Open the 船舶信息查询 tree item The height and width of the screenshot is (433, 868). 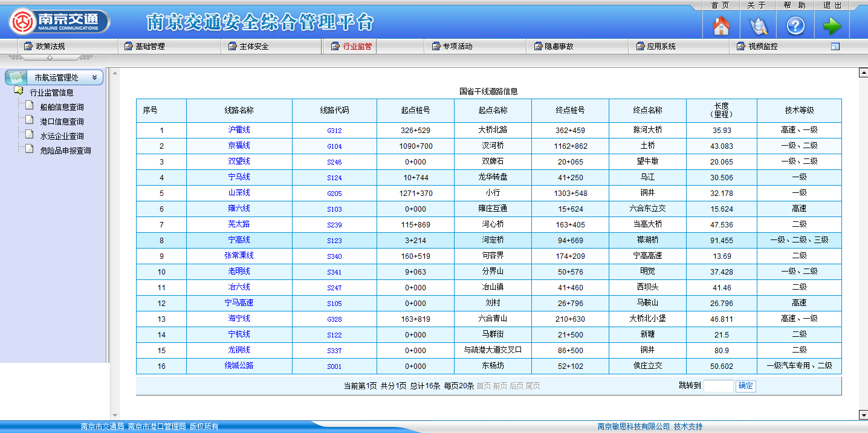click(x=62, y=107)
